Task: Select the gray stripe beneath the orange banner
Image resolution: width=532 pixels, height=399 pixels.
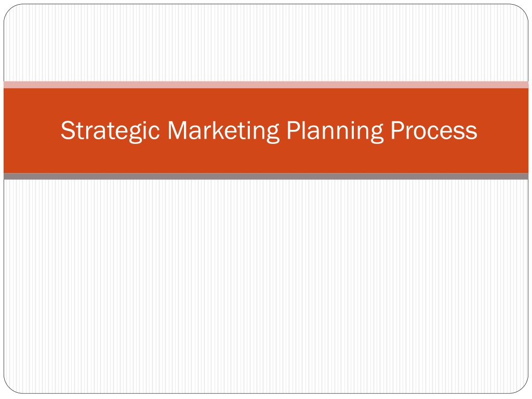Action: [266, 176]
